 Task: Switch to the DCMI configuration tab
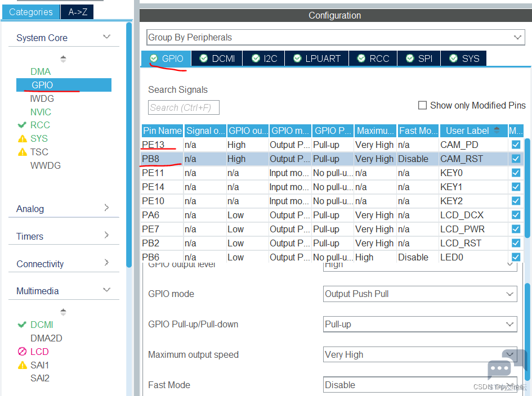217,58
